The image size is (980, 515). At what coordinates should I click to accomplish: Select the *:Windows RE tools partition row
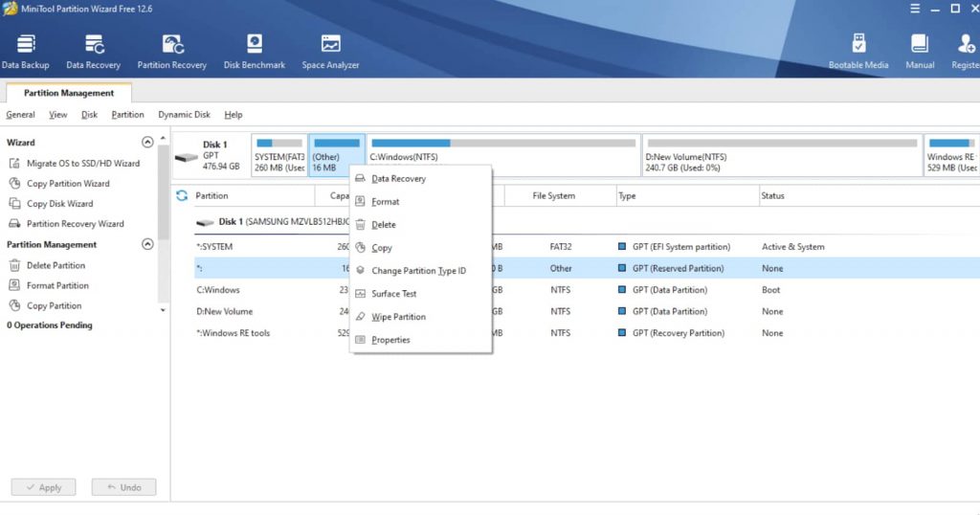[x=587, y=333]
